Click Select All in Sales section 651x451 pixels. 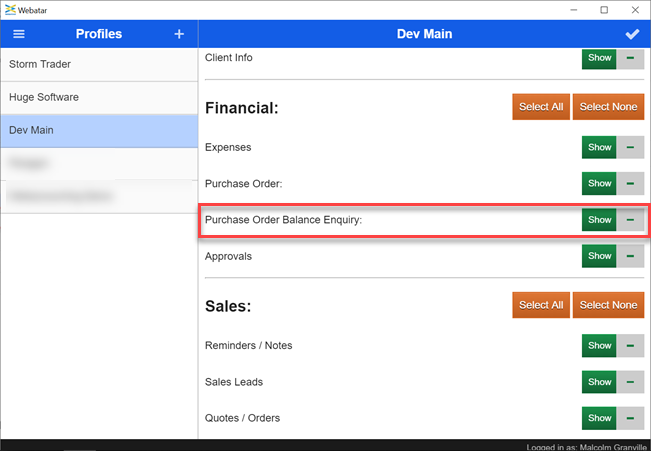point(540,305)
